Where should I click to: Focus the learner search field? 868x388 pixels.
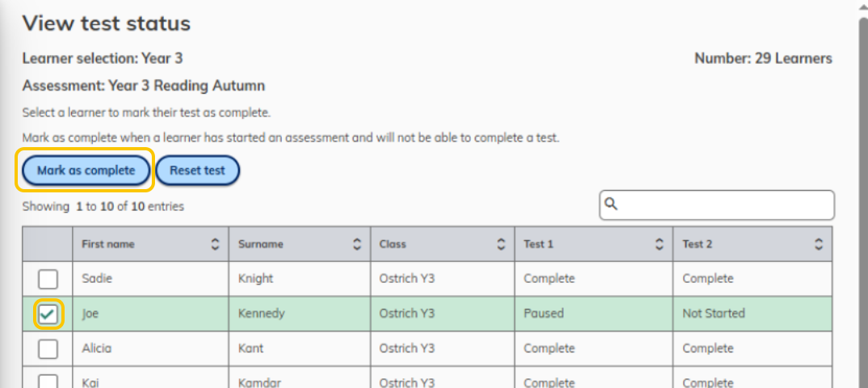717,205
